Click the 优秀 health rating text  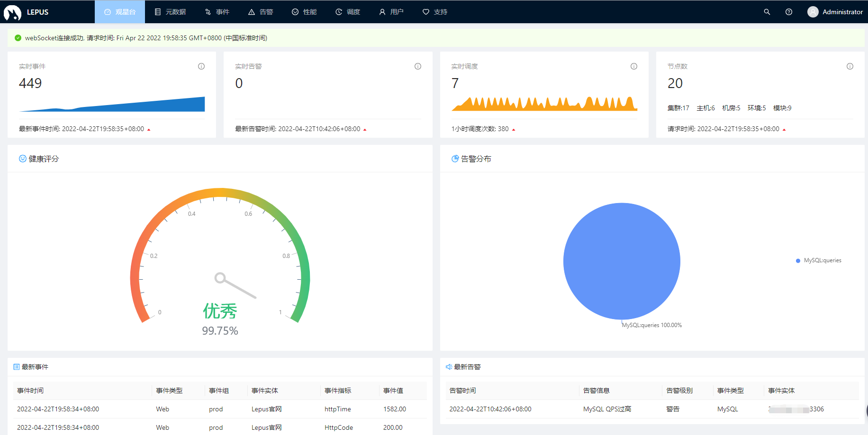pyautogui.click(x=220, y=311)
